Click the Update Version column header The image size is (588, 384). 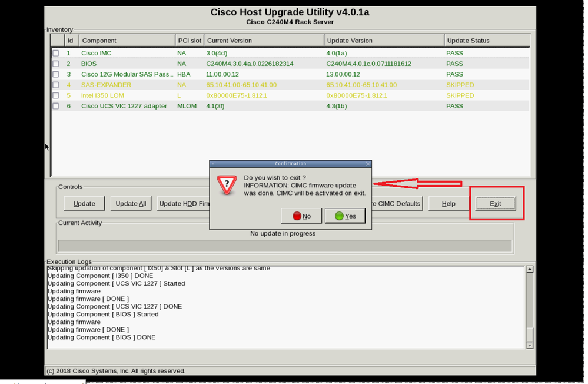[x=384, y=41]
